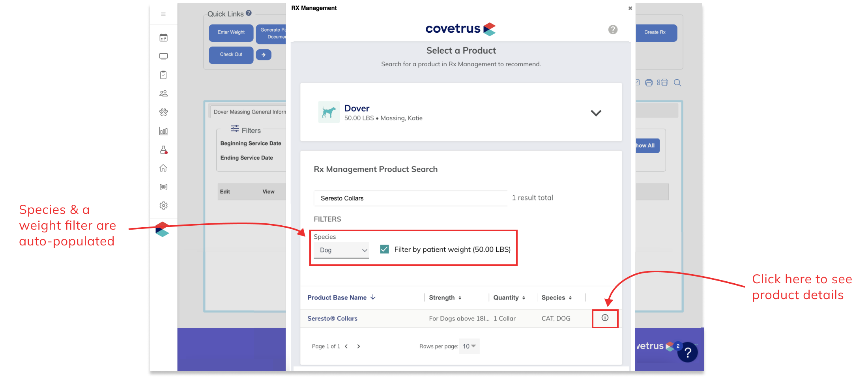
Task: Open the Rows per page dropdown
Action: 469,346
